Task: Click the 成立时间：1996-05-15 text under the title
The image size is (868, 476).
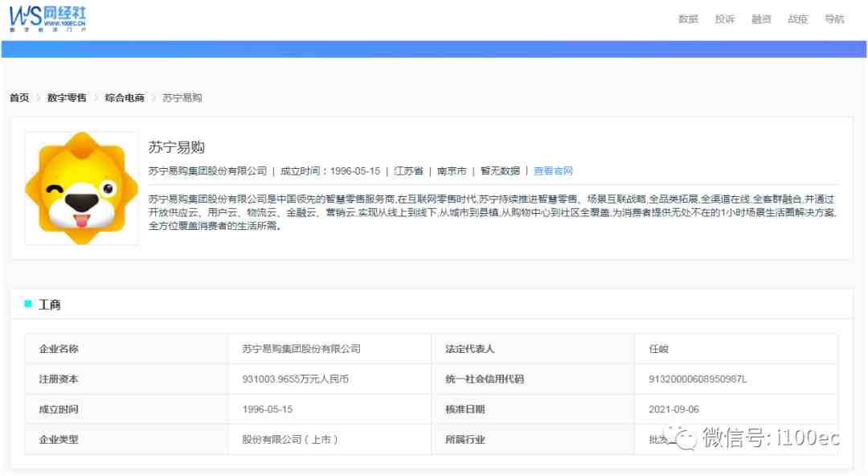Action: 330,171
